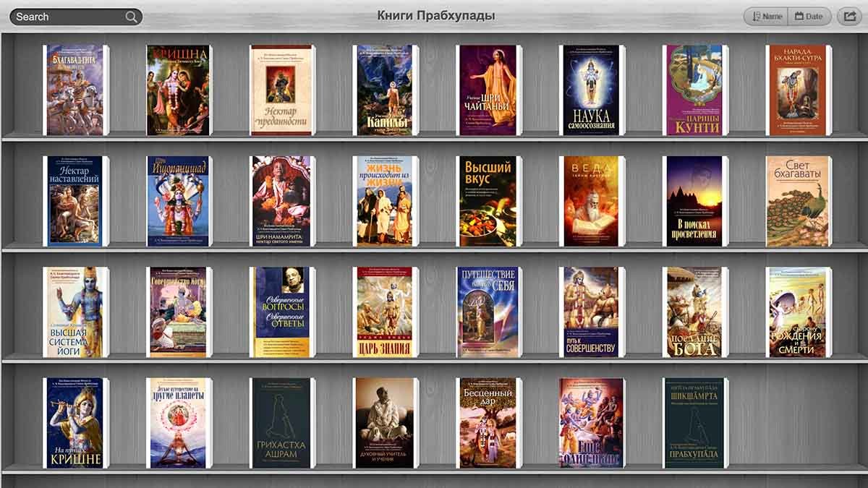Screen dimensions: 868x488
Task: Open Наука самоосознания book
Action: pos(592,90)
